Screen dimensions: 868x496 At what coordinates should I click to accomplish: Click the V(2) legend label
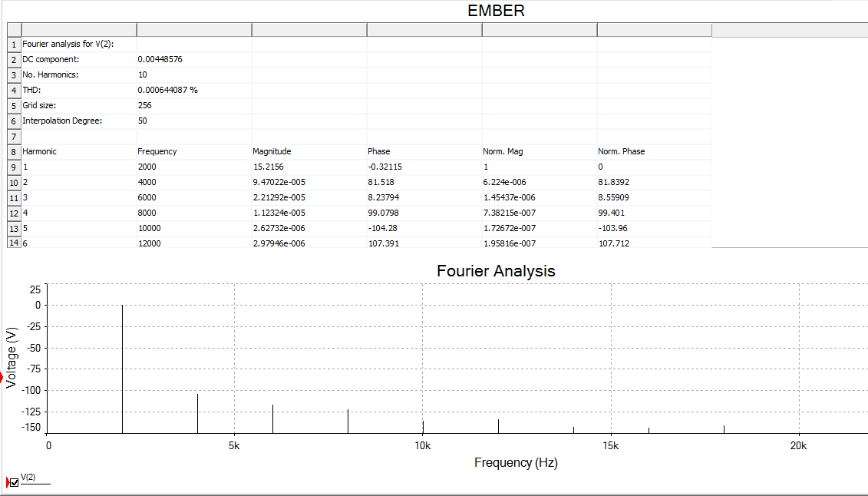coord(28,477)
